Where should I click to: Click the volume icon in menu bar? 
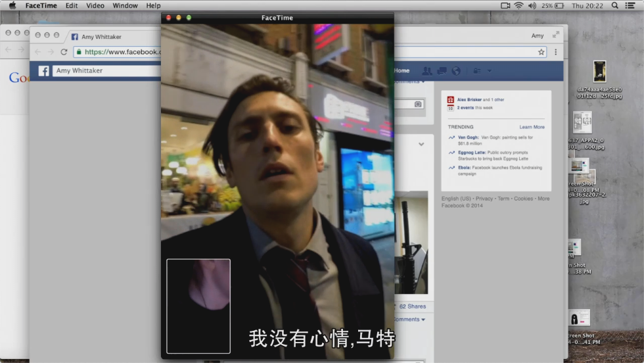click(532, 5)
